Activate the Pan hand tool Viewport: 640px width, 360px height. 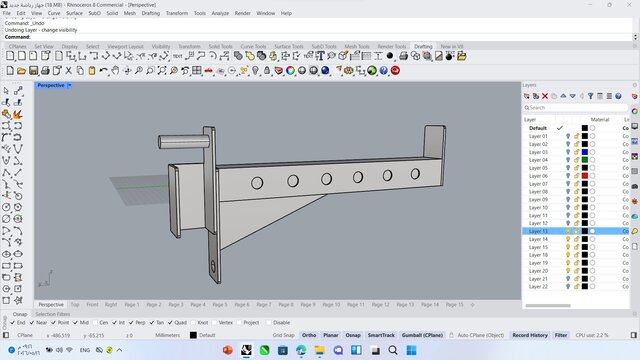coord(115,71)
